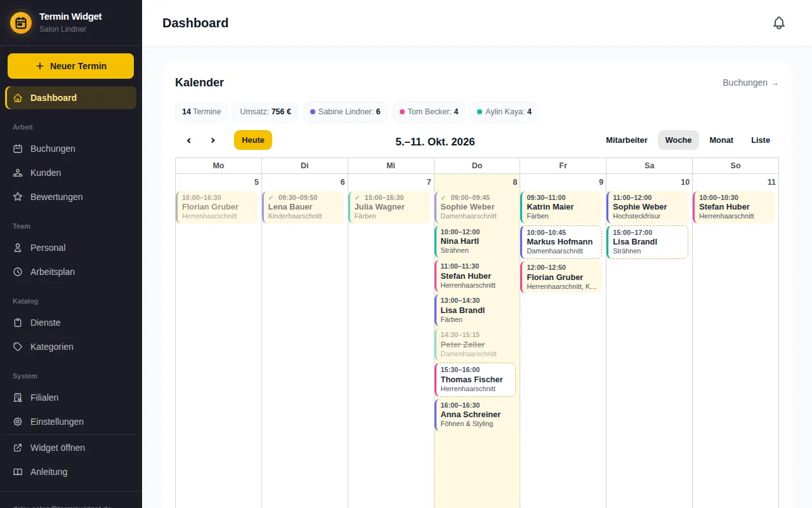Screen dimensions: 812x508
Task: Switch calendar to Mitarbeiter view
Action: (x=627, y=140)
